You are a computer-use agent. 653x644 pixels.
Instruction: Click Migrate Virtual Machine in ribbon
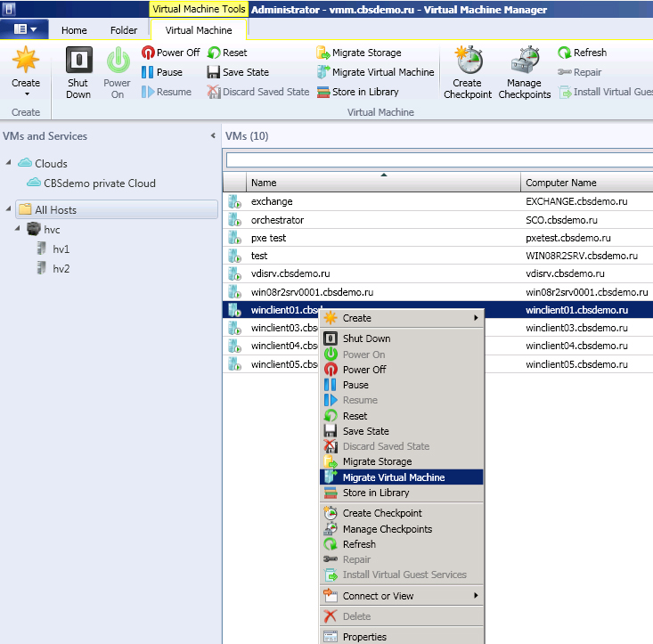point(375,72)
